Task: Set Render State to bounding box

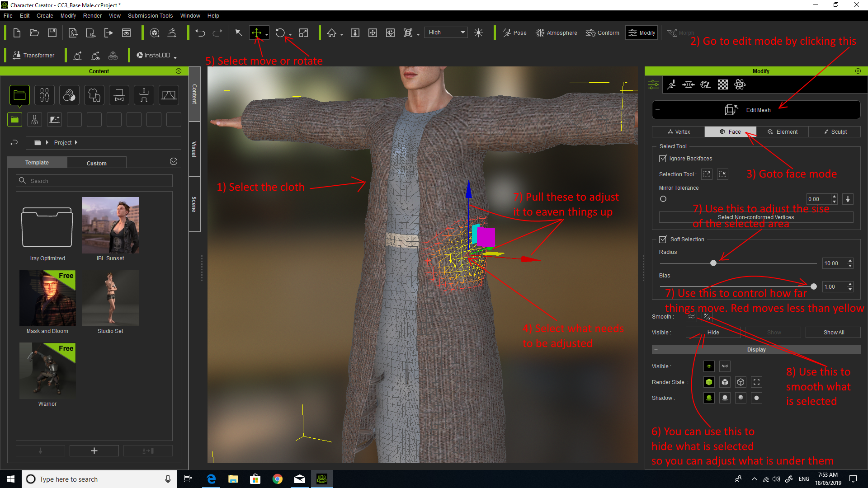Action: pyautogui.click(x=756, y=382)
